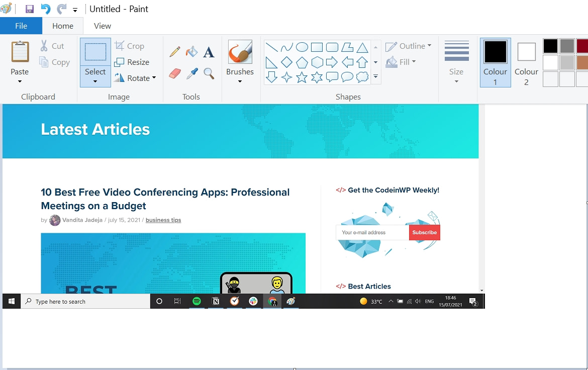The width and height of the screenshot is (588, 370).
Task: Open the File menu
Action: click(x=21, y=26)
